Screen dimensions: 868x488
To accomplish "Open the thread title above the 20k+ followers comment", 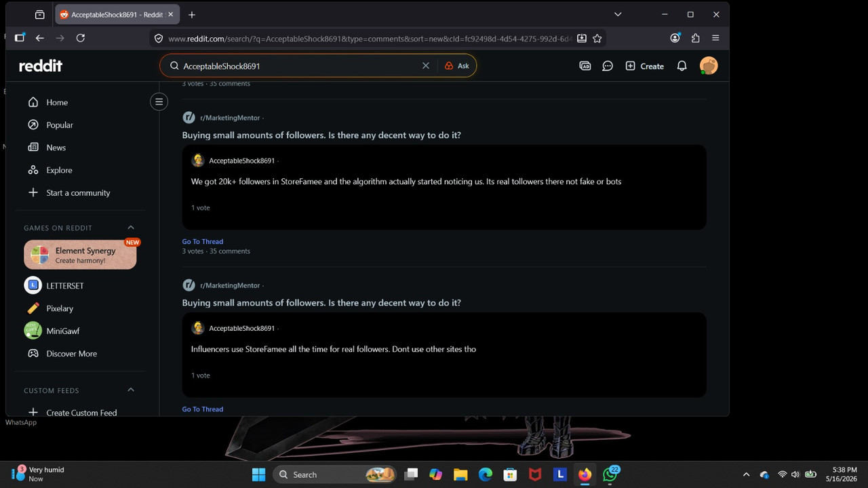I will point(321,135).
